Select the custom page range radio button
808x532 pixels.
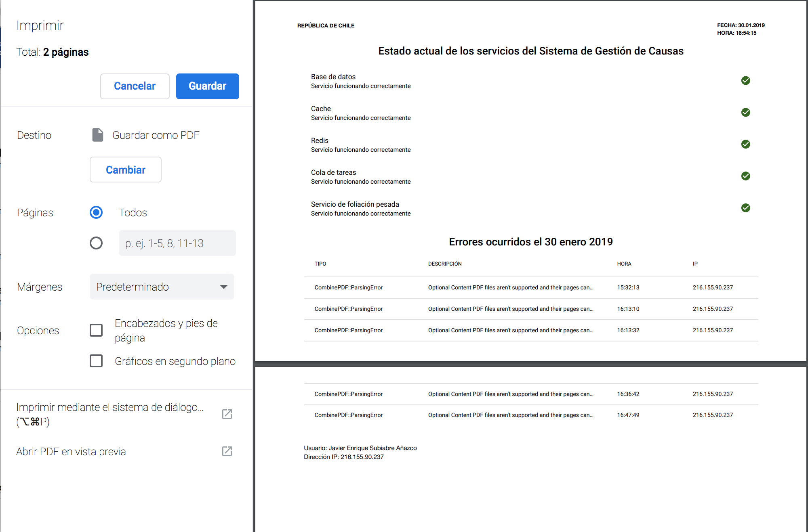(x=96, y=243)
